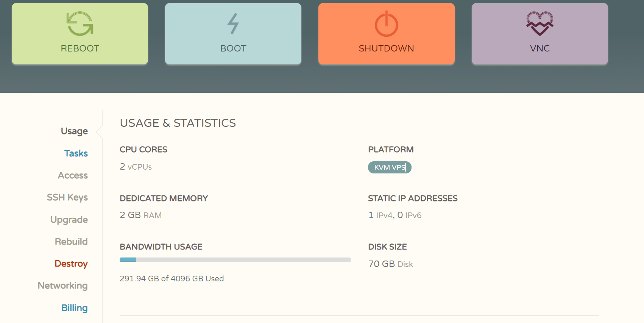Open SSH Keys in the sidebar
644x323 pixels.
pos(67,197)
